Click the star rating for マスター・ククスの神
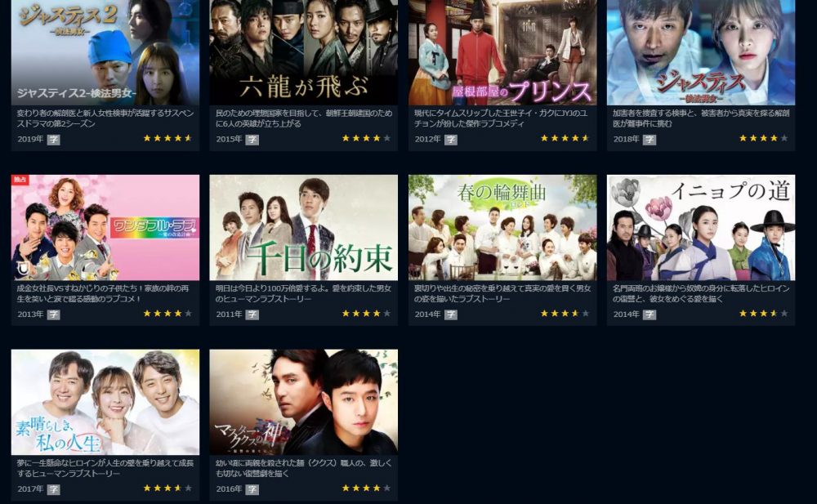Image resolution: width=817 pixels, height=504 pixels. click(x=366, y=488)
